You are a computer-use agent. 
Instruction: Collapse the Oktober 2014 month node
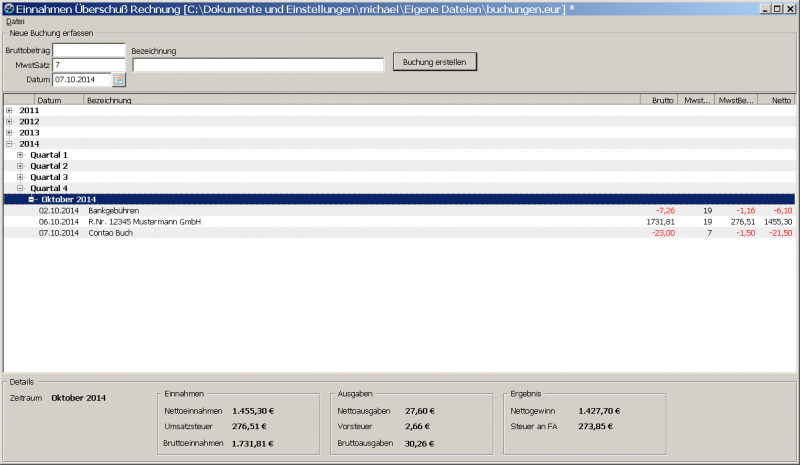[x=32, y=199]
